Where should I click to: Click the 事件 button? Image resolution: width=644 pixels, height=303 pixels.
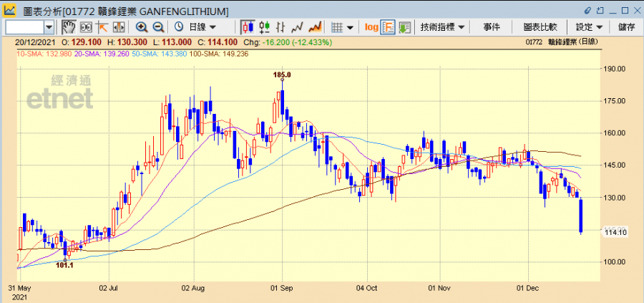(492, 27)
